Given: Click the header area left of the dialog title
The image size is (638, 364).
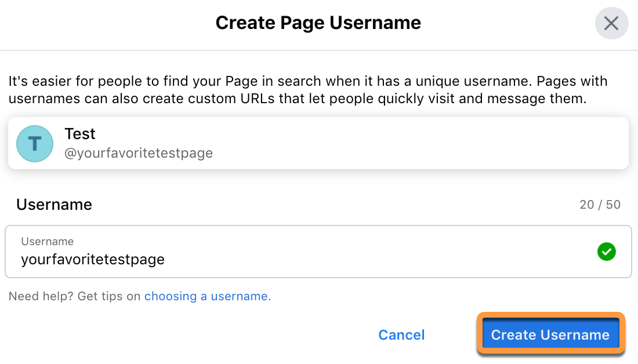Looking at the screenshot, I should [x=104, y=23].
